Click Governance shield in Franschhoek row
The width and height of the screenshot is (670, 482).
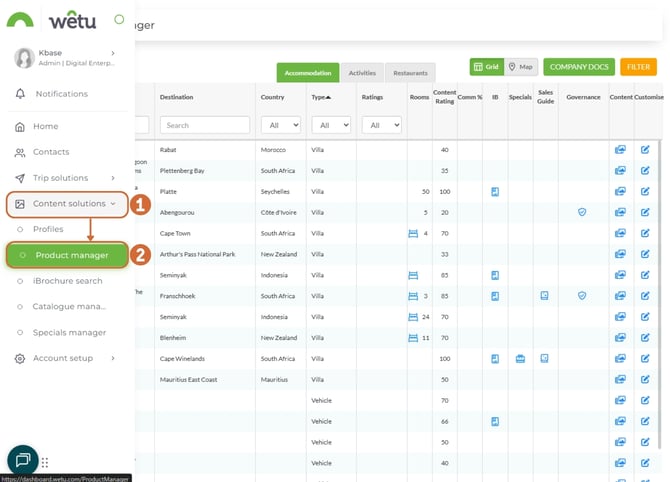tap(582, 295)
